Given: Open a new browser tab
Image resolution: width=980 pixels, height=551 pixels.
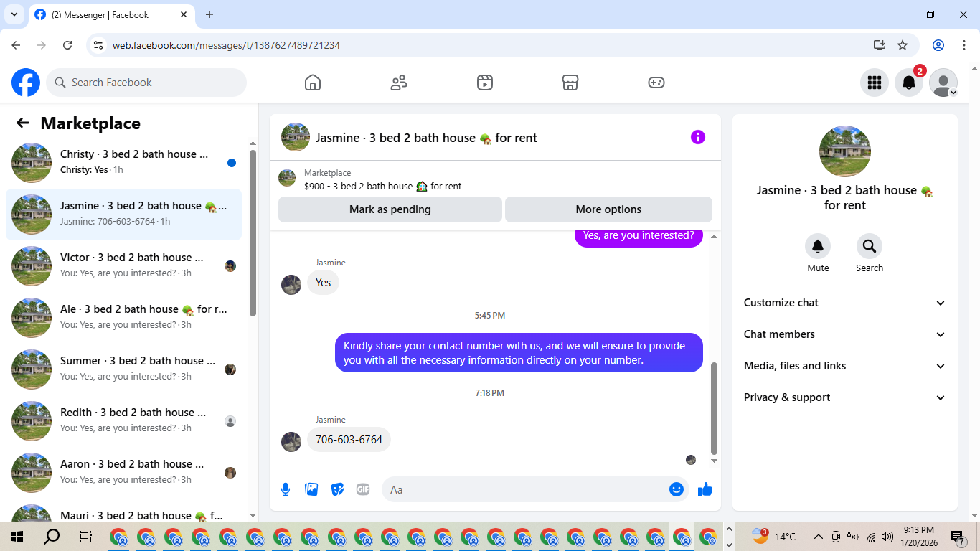Looking at the screenshot, I should coord(209,14).
